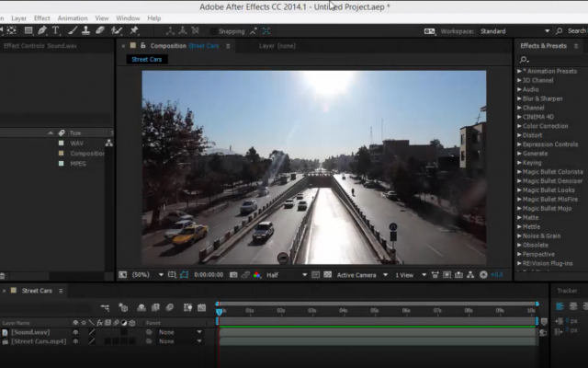Toggle transparency grid in viewer
Image resolution: width=588 pixels, height=368 pixels.
coord(327,275)
